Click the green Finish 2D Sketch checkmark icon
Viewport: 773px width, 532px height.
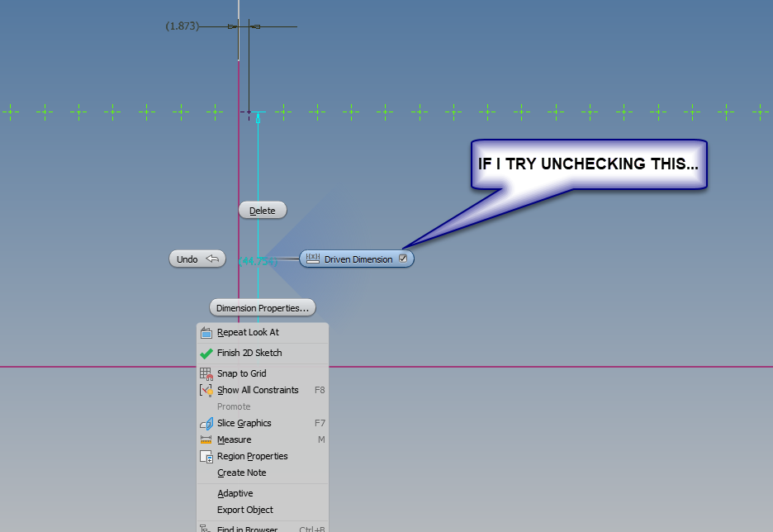point(205,353)
